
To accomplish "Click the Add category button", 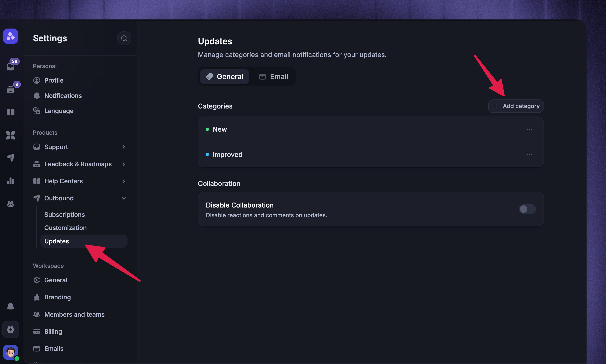I will (516, 106).
